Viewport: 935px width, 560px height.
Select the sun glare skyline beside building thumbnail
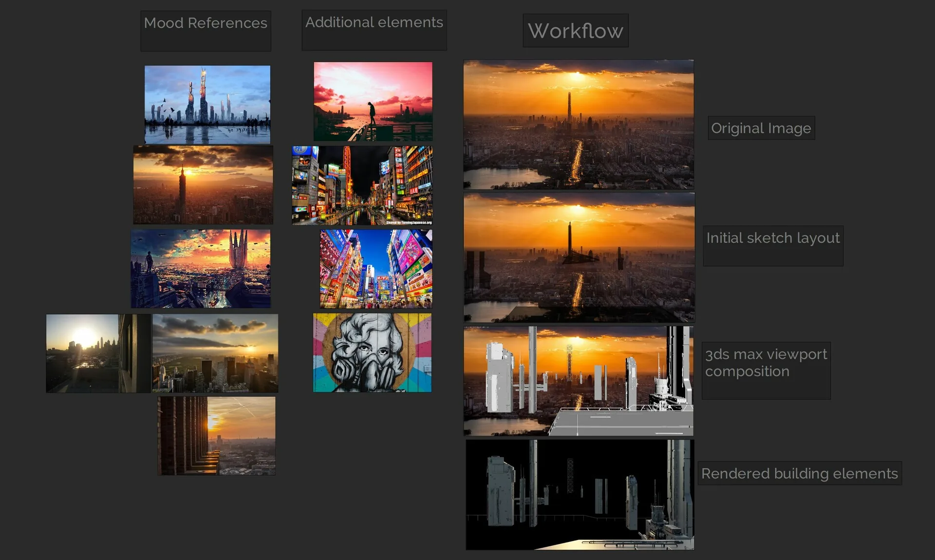pyautogui.click(x=98, y=354)
